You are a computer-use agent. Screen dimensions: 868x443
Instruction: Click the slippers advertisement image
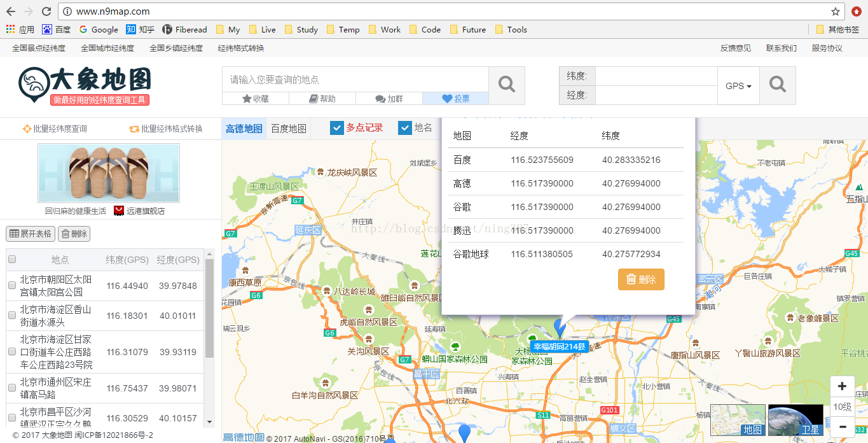[x=109, y=173]
